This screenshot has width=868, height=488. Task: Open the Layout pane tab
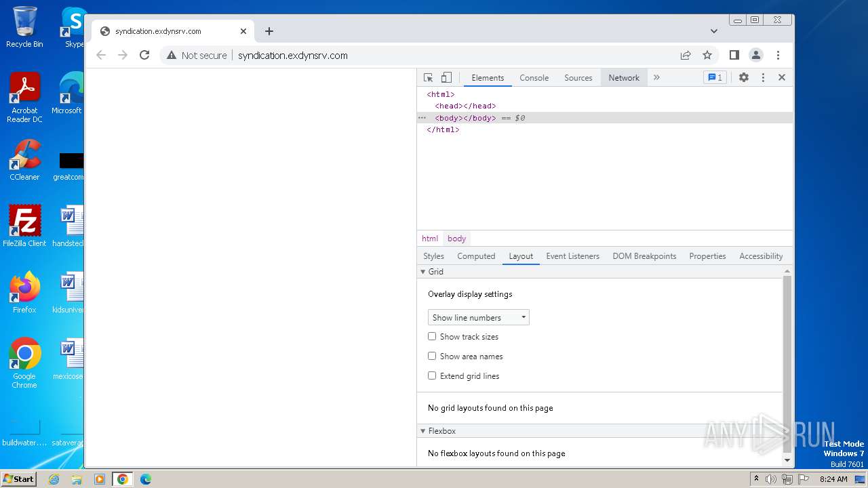tap(521, 256)
